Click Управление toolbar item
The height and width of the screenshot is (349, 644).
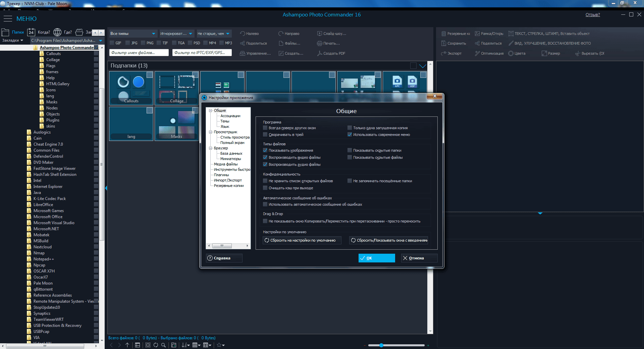coord(256,53)
